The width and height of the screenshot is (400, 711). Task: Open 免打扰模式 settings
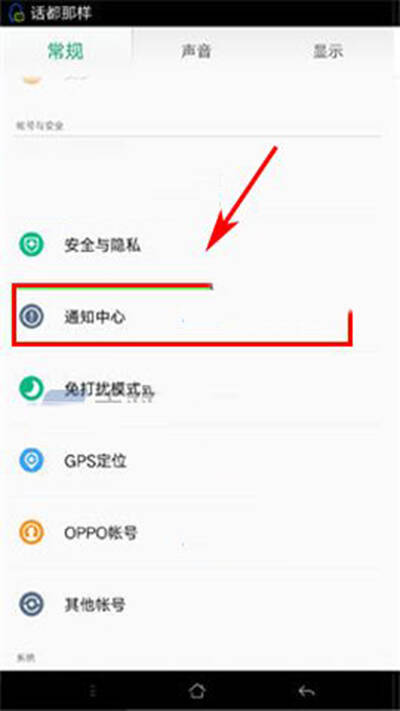coord(200,389)
